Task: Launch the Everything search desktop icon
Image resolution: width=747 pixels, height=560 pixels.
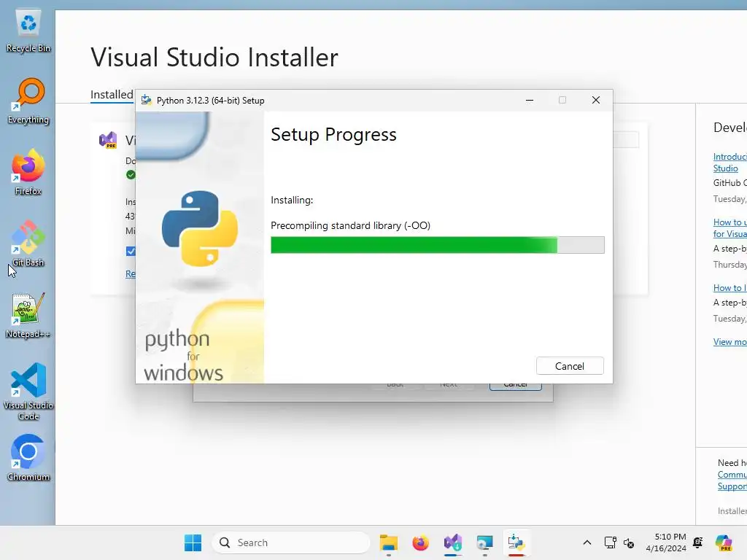Action: (x=28, y=101)
